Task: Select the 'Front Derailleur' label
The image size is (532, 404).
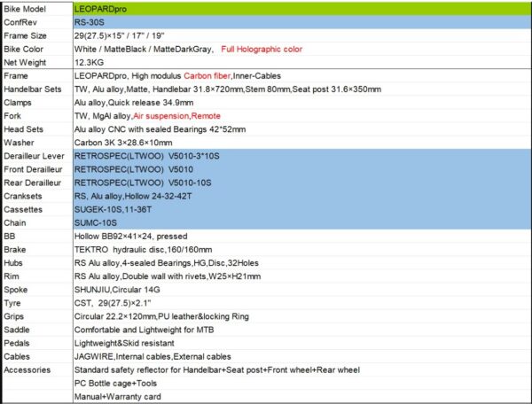Action: 33,169
